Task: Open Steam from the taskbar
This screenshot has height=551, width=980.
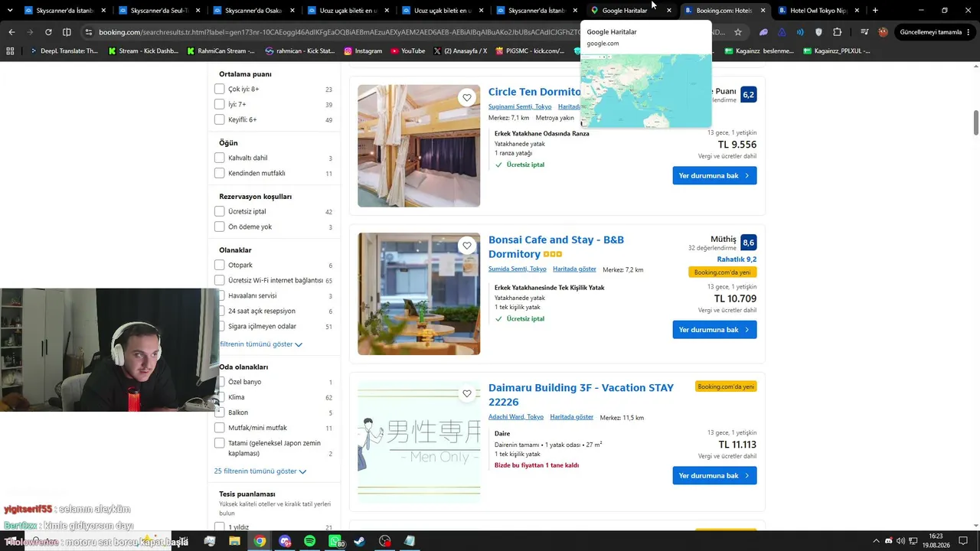Action: [359, 541]
